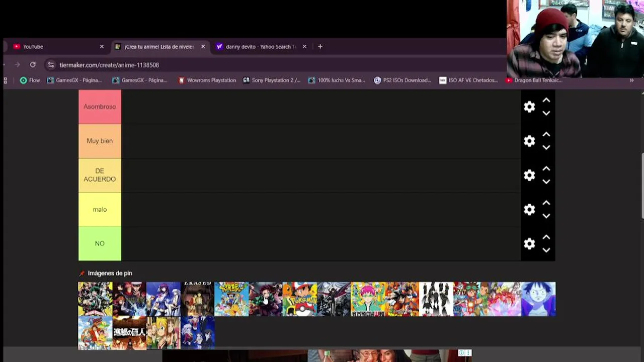Open site information icon in address bar
The image size is (644, 362).
point(50,65)
